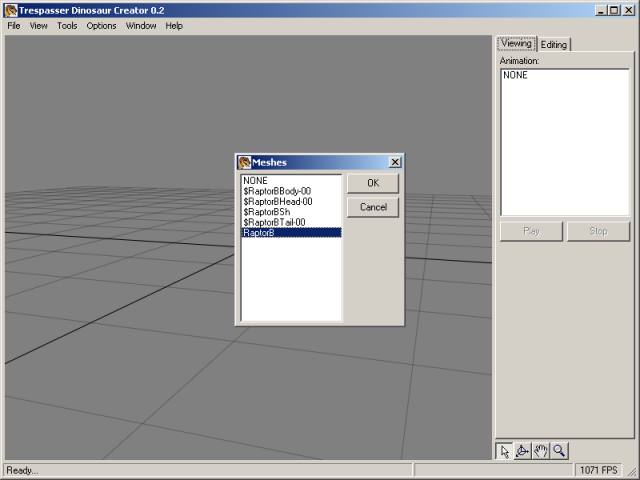
Task: Select the rotate view tool
Action: tap(523, 451)
